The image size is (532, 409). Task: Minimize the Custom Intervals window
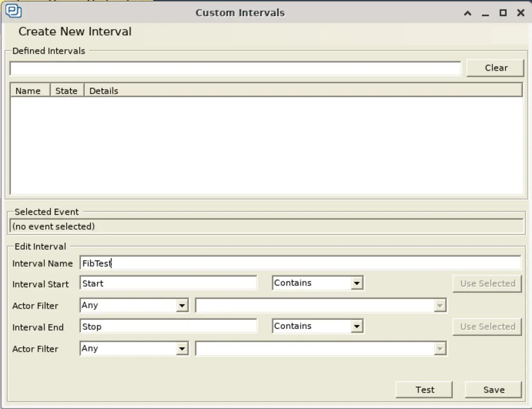485,13
